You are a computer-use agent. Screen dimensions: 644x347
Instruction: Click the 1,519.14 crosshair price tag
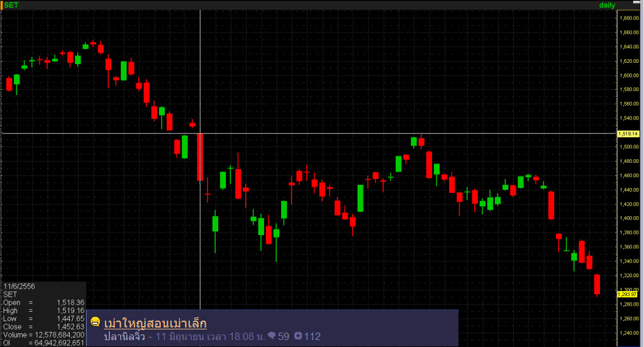628,134
